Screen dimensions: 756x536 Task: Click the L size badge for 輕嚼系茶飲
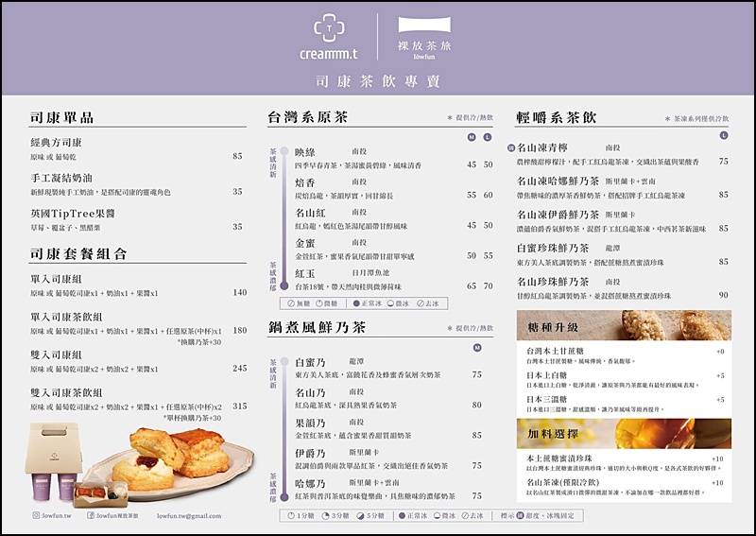point(723,136)
